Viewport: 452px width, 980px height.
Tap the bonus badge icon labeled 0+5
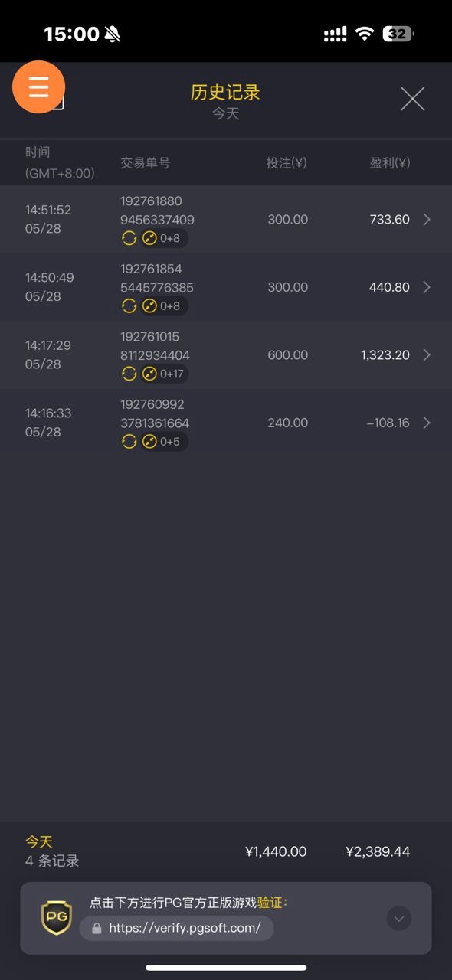(150, 442)
